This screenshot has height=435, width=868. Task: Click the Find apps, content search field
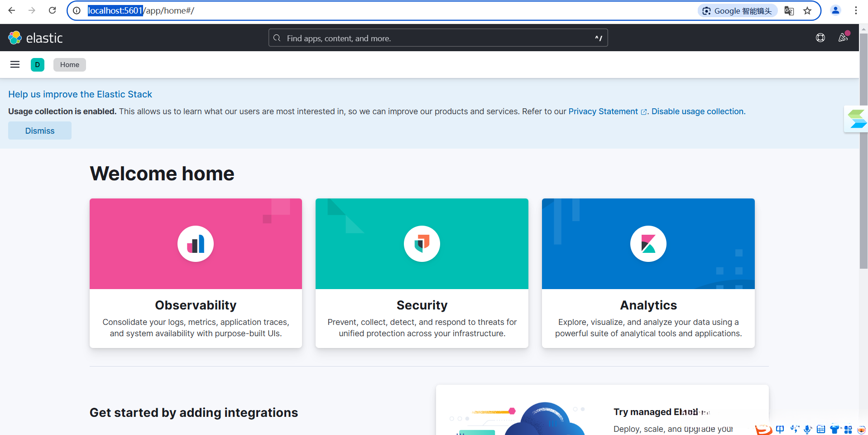[438, 38]
